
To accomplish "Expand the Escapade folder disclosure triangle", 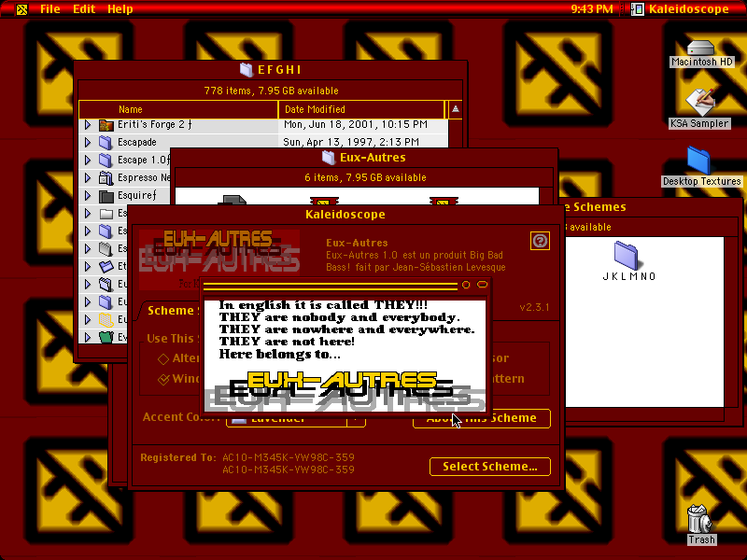I will point(88,143).
